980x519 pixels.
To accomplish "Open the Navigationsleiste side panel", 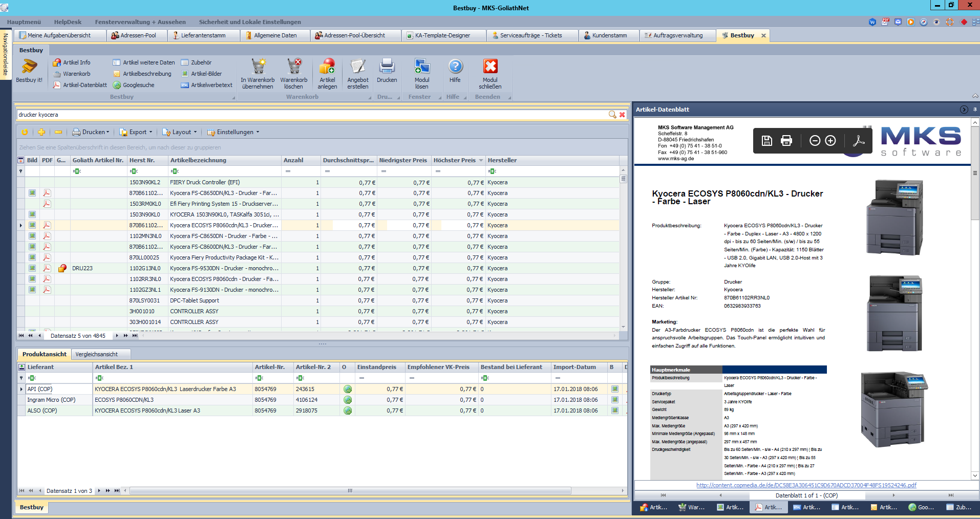I will 6,54.
